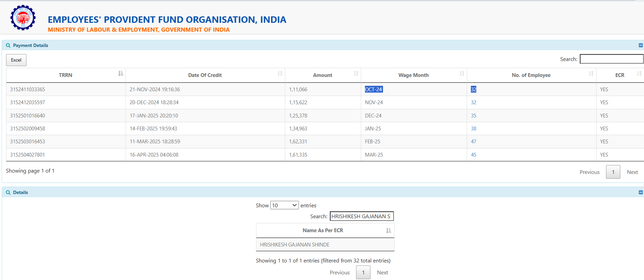Image resolution: width=644 pixels, height=280 pixels.
Task: Focus the Payment Details search box
Action: pyautogui.click(x=611, y=59)
